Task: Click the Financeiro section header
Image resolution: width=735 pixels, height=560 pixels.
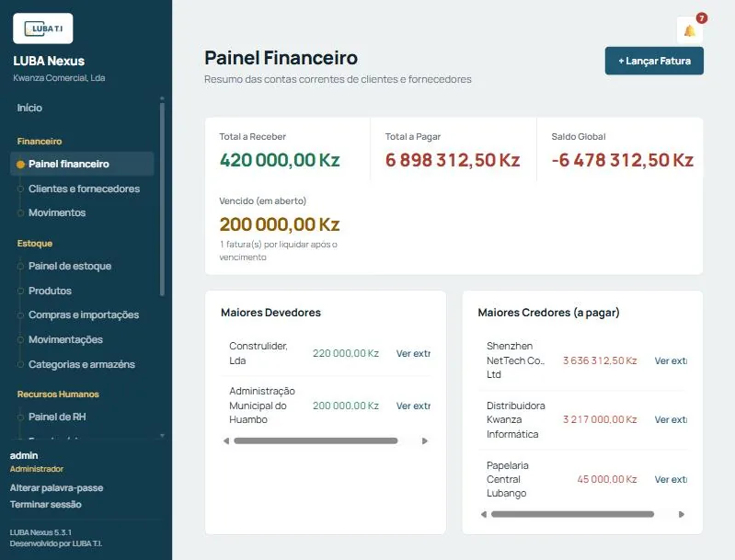Action: coord(40,142)
